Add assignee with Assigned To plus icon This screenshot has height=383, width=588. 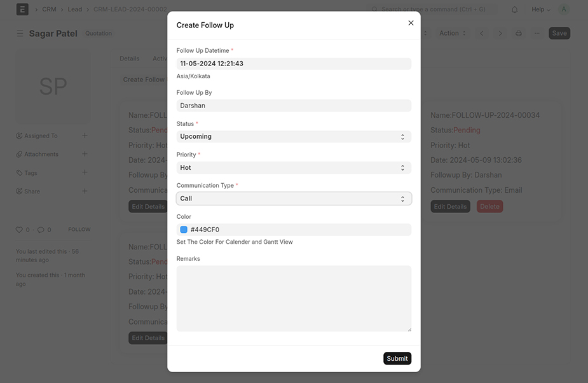tap(85, 136)
